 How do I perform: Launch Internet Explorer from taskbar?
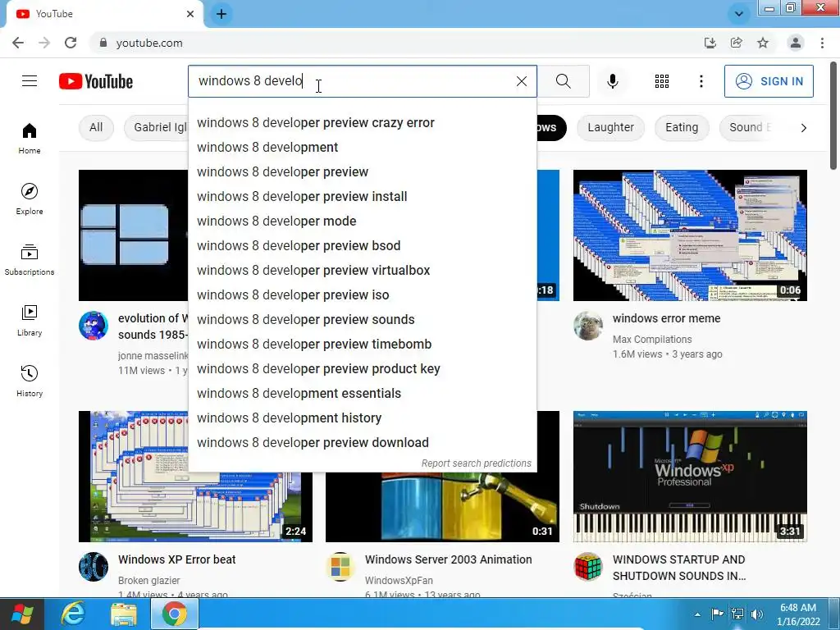pos(73,614)
